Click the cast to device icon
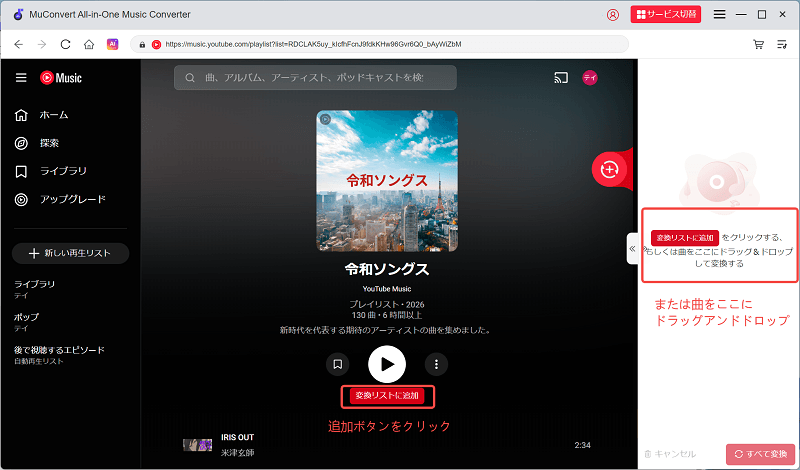This screenshot has height=470, width=800. point(561,78)
